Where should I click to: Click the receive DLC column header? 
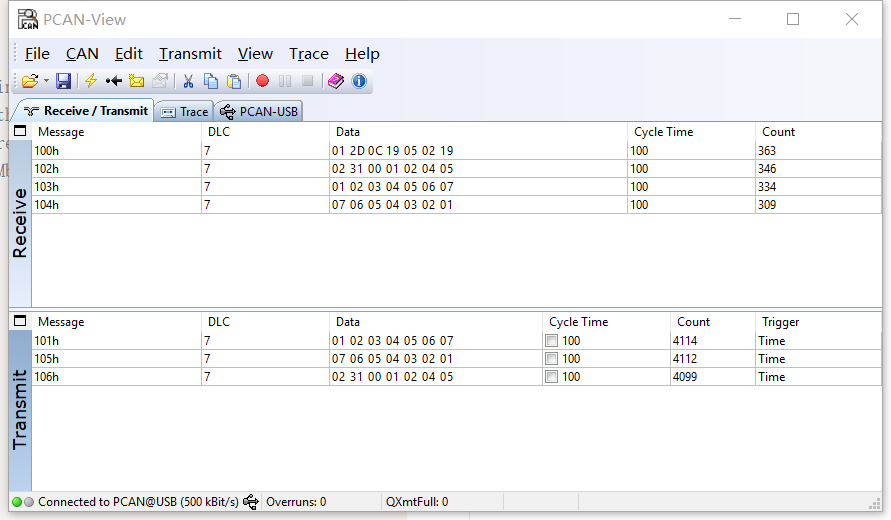click(265, 132)
